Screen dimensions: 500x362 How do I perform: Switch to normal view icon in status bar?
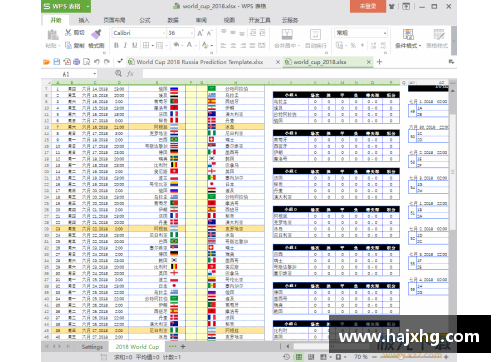(299, 357)
